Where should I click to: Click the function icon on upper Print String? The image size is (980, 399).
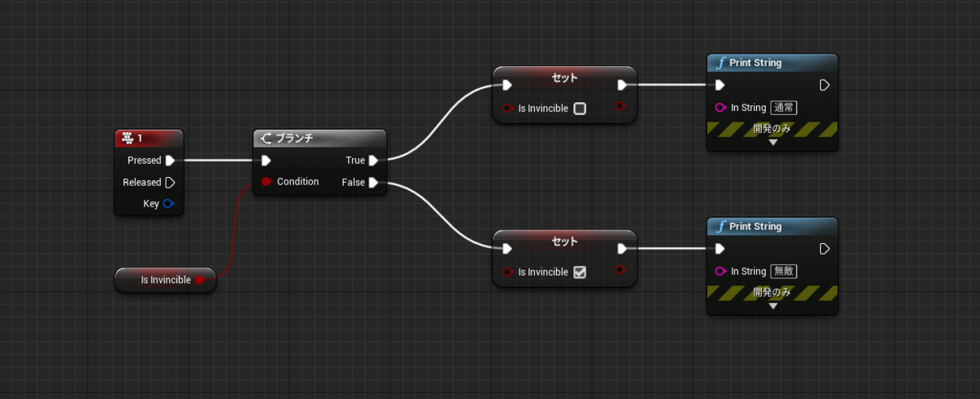720,63
